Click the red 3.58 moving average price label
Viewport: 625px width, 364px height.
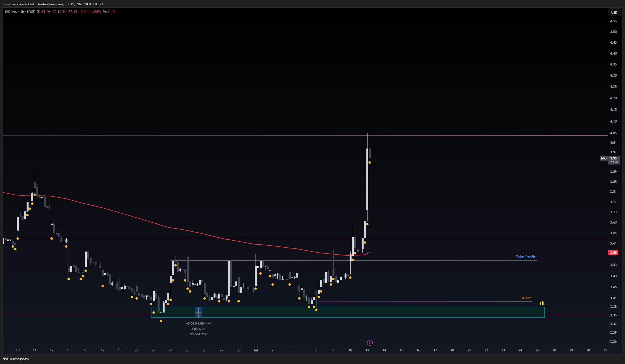point(613,253)
